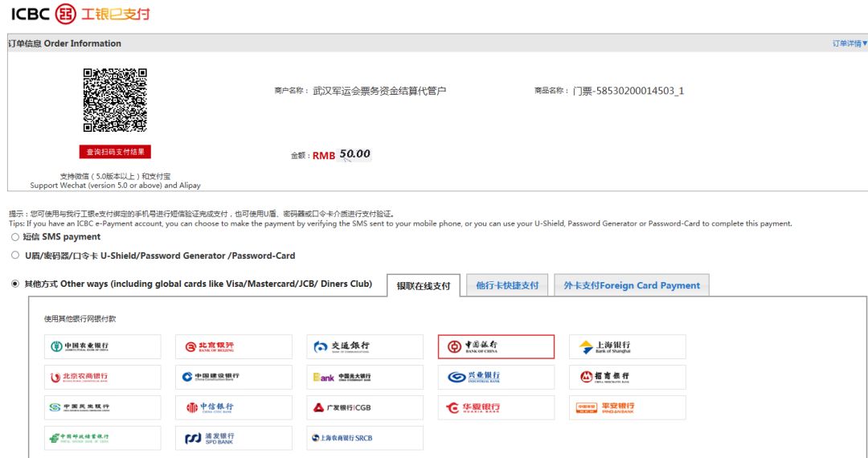This screenshot has width=868, height=458.
Task: Select Huaxia Bank payment tile
Action: click(496, 407)
